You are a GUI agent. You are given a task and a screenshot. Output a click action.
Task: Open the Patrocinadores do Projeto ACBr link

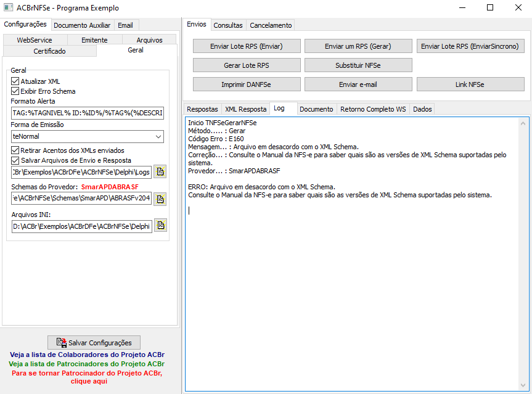(86, 364)
